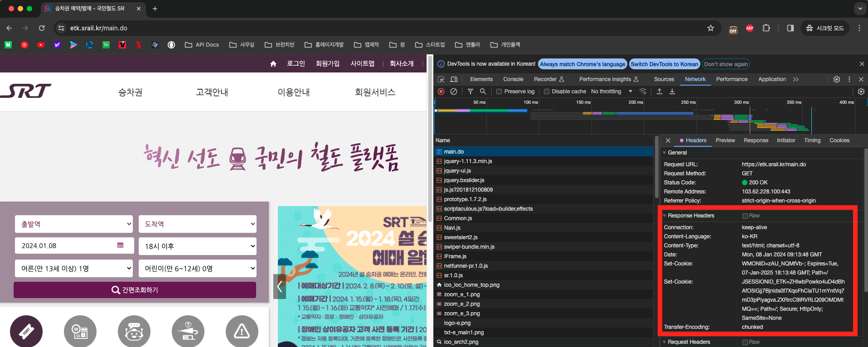Click the address bar URL
This screenshot has width=868, height=347.
(x=99, y=28)
